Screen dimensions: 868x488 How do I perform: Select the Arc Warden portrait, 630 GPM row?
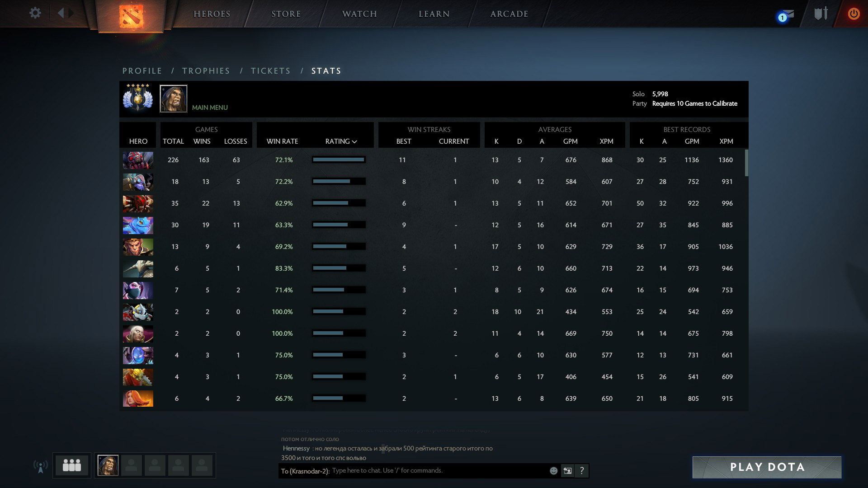pyautogui.click(x=138, y=355)
